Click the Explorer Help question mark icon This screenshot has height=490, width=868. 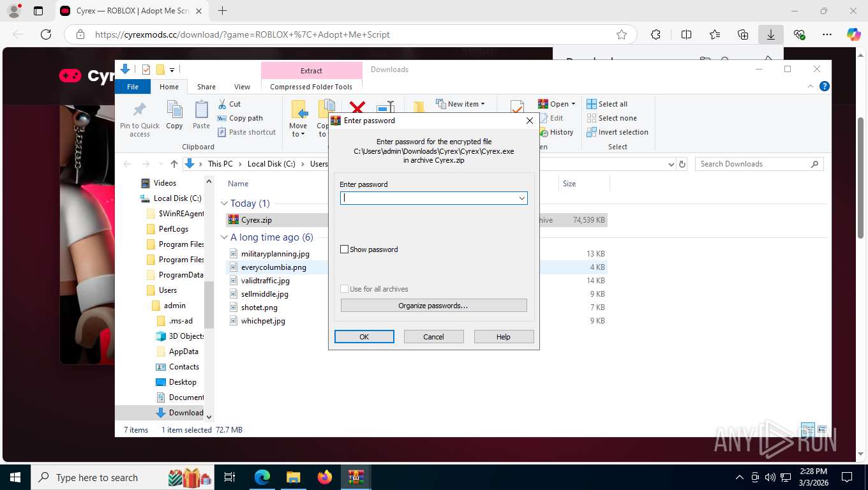(824, 86)
